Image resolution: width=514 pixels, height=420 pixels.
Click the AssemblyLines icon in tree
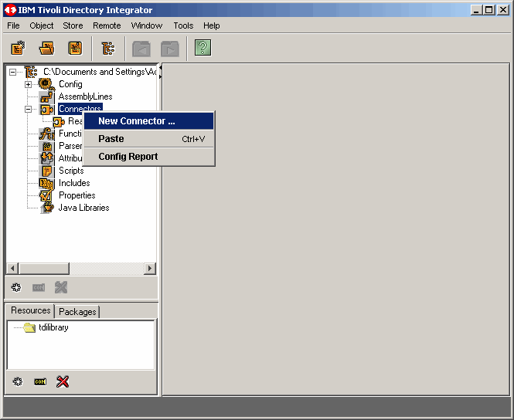pos(46,97)
